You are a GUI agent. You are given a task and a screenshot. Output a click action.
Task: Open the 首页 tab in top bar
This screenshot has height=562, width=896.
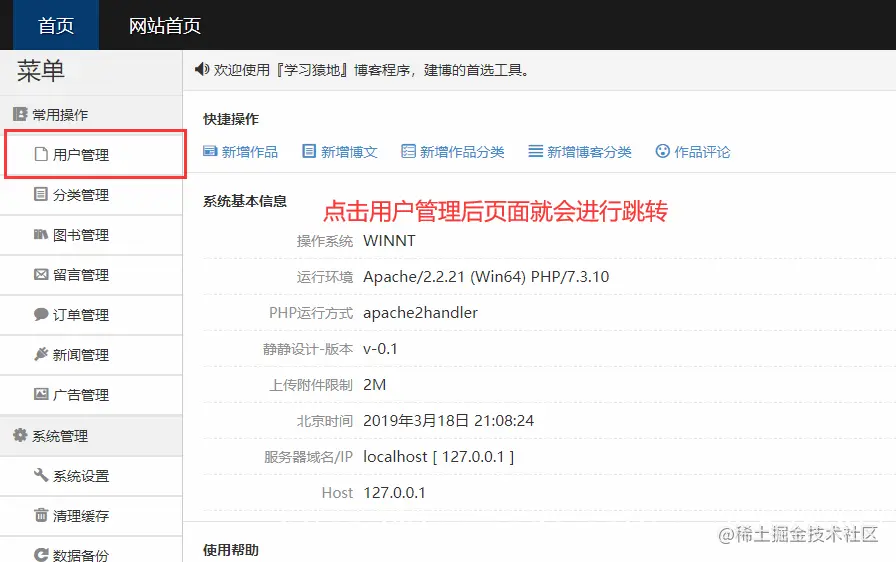point(55,25)
